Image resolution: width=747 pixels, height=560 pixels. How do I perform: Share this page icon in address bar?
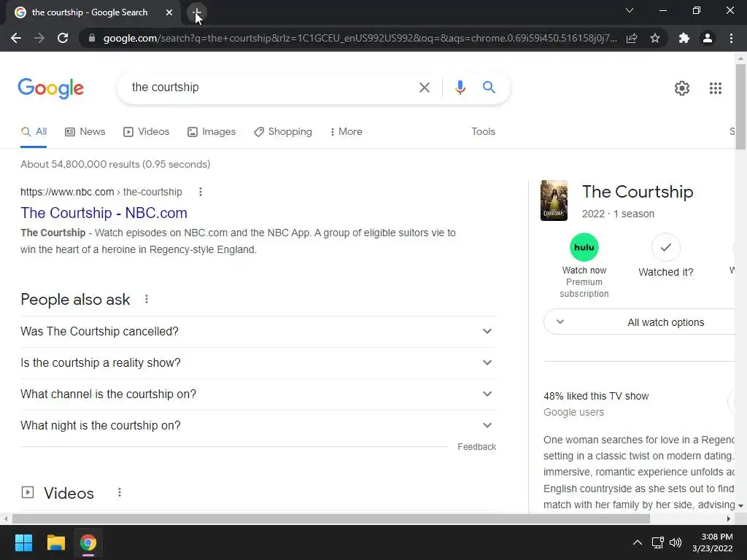pos(632,38)
